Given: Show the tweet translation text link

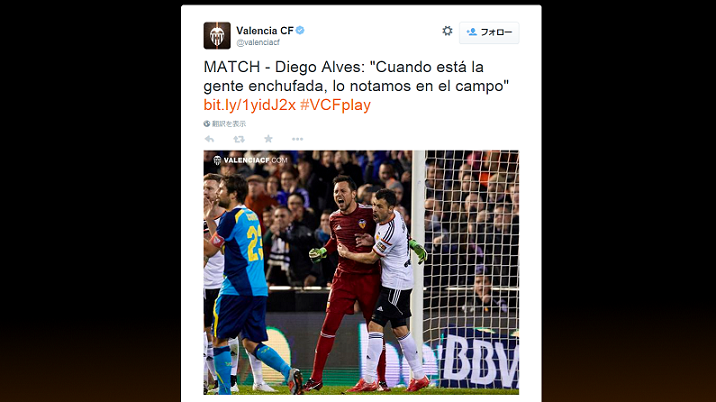Looking at the screenshot, I should (x=229, y=124).
